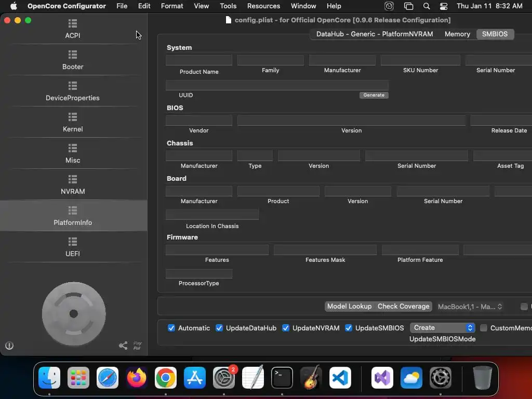Viewport: 532px width, 399px height.
Task: Switch to DataHub - Generic - PlatformNVRAM tab
Action: [x=375, y=34]
